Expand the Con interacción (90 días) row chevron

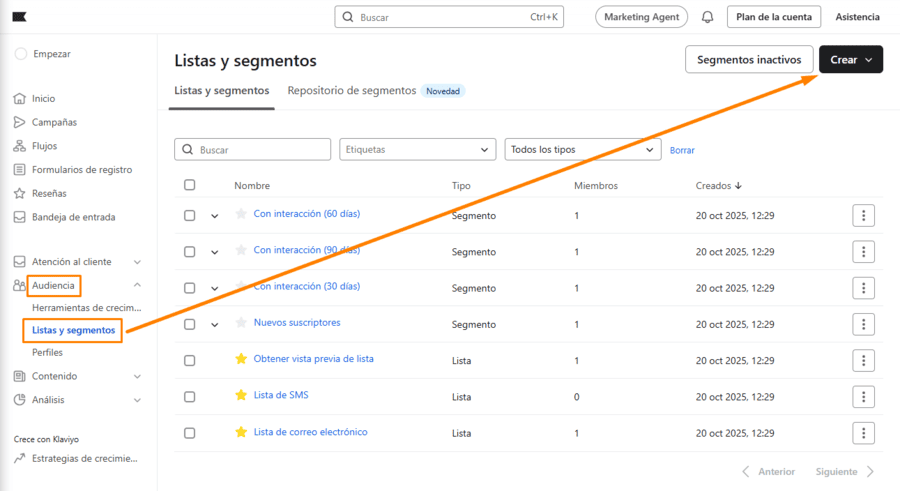214,253
